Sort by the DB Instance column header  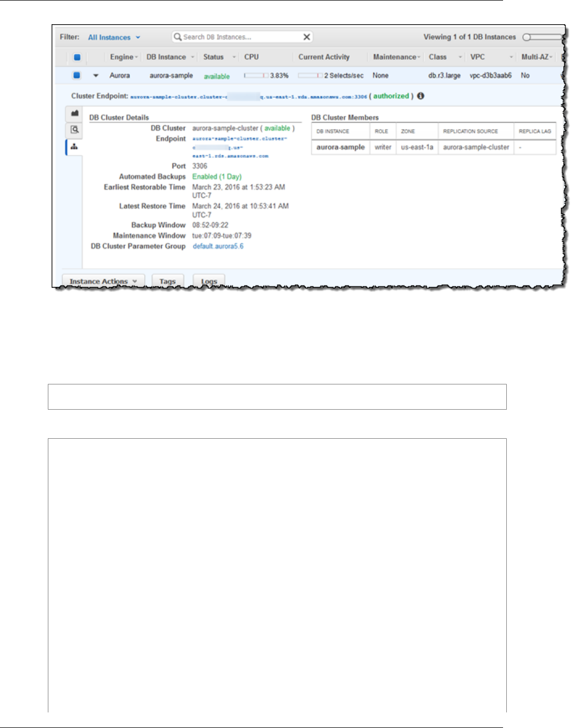(170, 57)
